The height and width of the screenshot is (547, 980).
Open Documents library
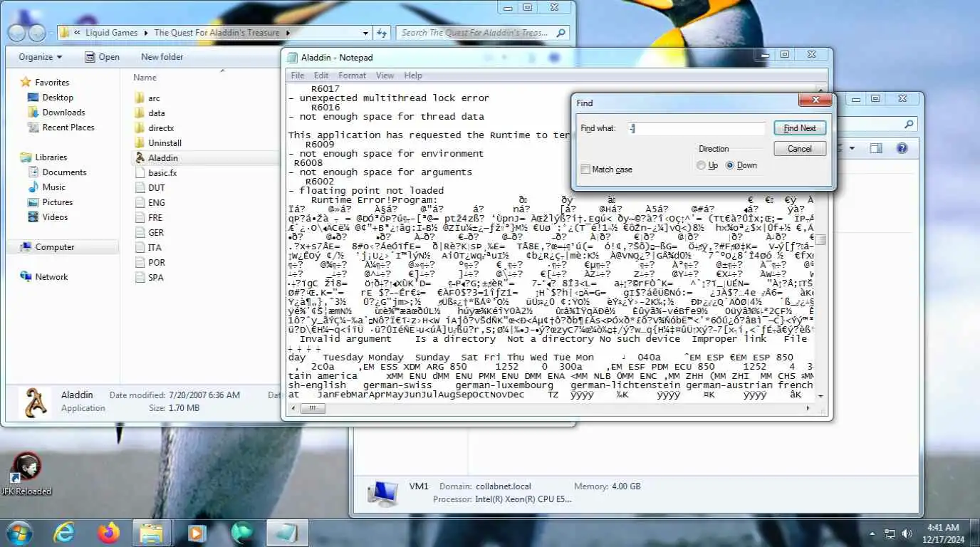pyautogui.click(x=64, y=172)
